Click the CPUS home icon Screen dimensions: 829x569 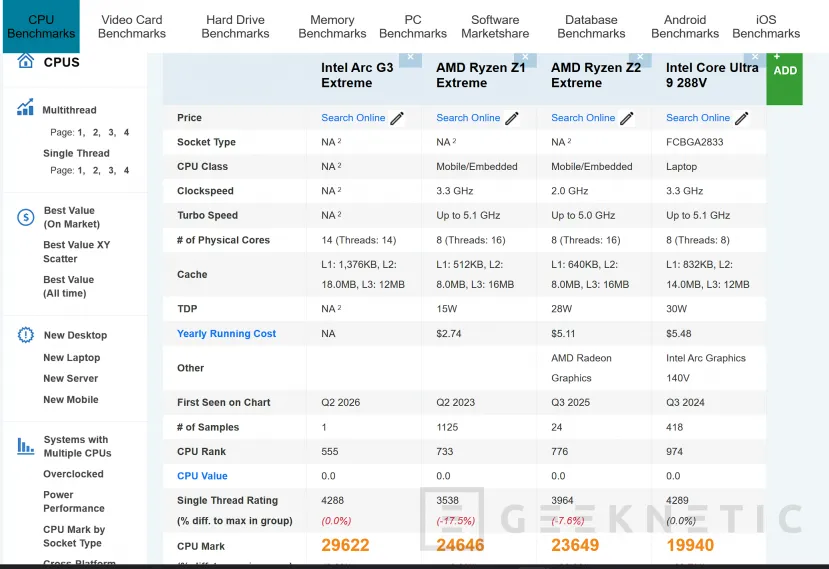tap(25, 60)
